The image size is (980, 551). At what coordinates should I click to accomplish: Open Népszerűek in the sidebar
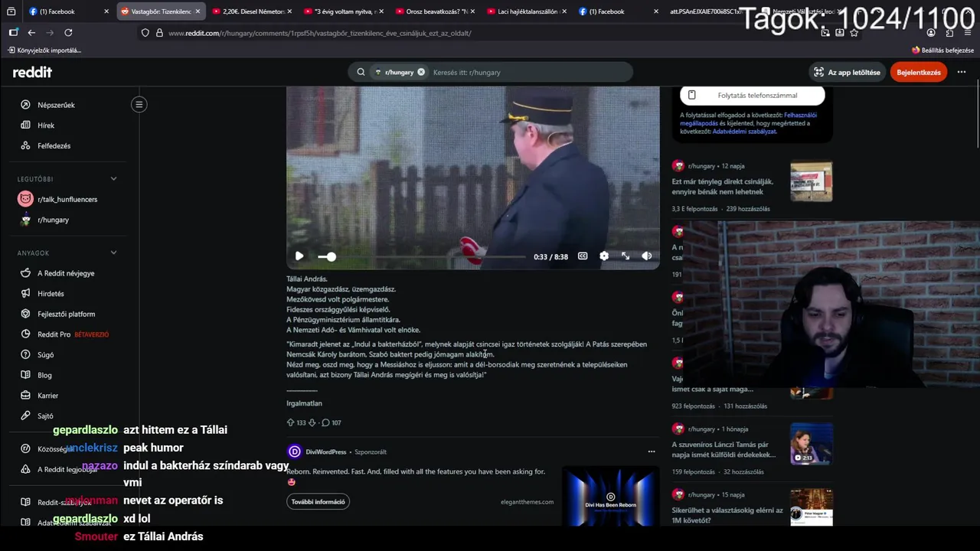(56, 105)
